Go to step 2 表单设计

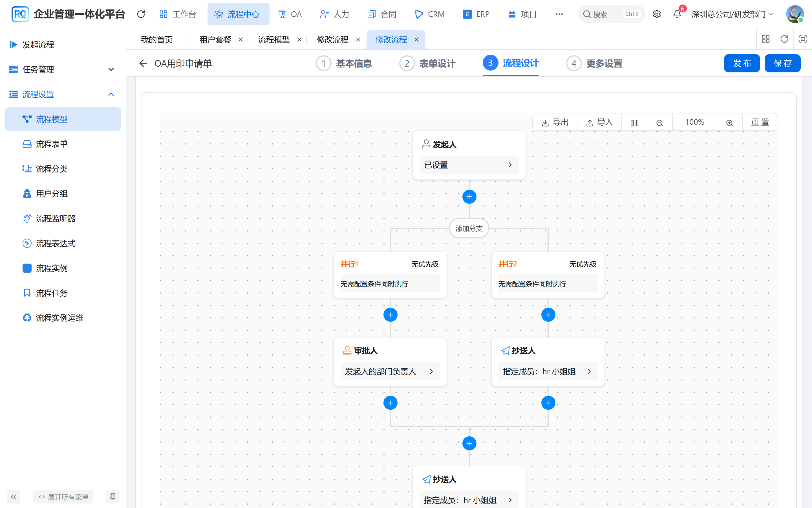(427, 63)
